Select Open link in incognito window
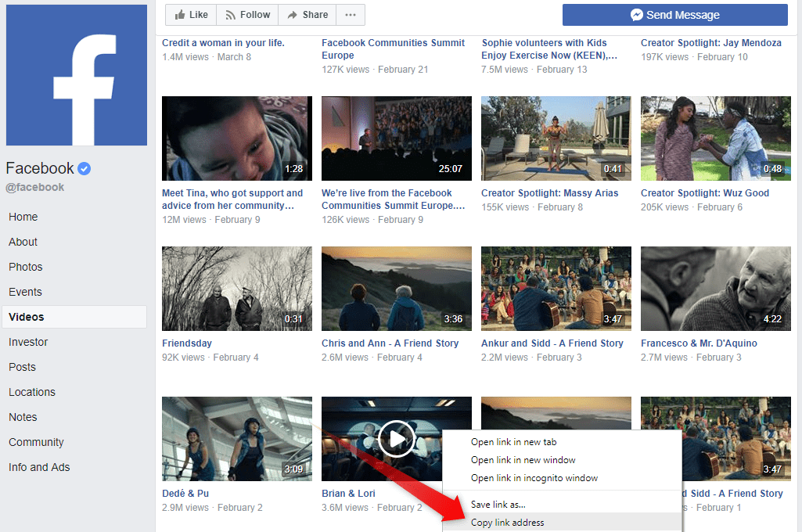This screenshot has width=802, height=532. 534,478
